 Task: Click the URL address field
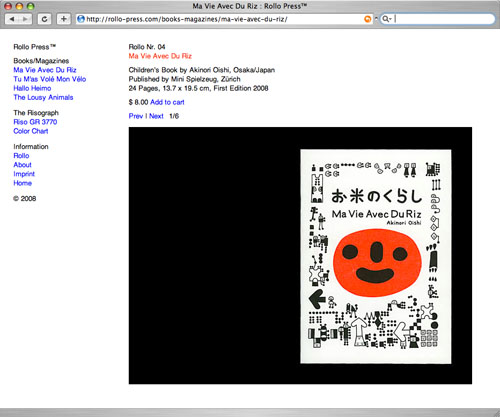tap(224, 19)
